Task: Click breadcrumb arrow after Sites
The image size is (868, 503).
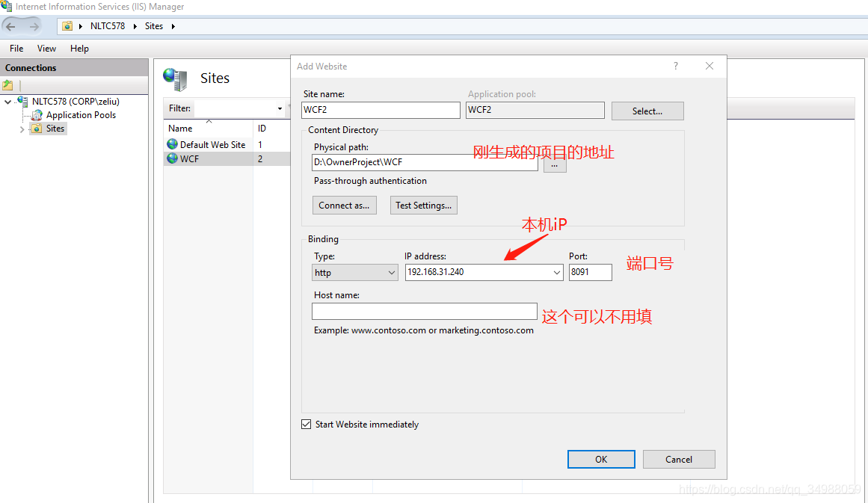Action: (x=173, y=26)
